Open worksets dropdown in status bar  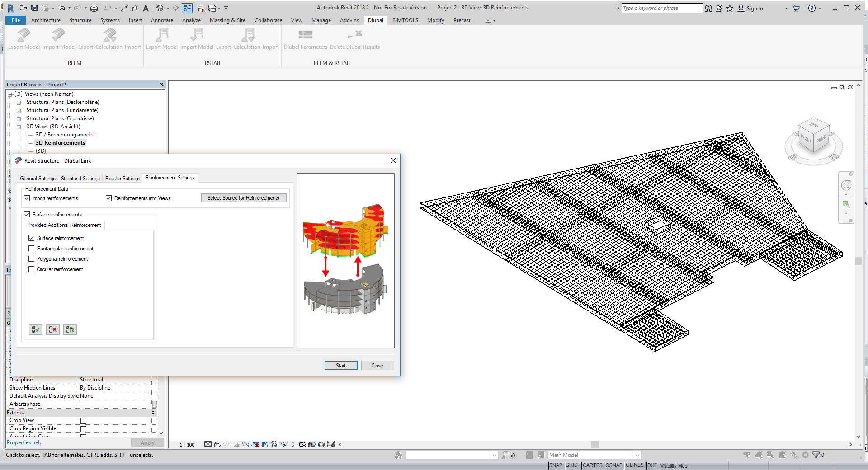click(x=494, y=455)
